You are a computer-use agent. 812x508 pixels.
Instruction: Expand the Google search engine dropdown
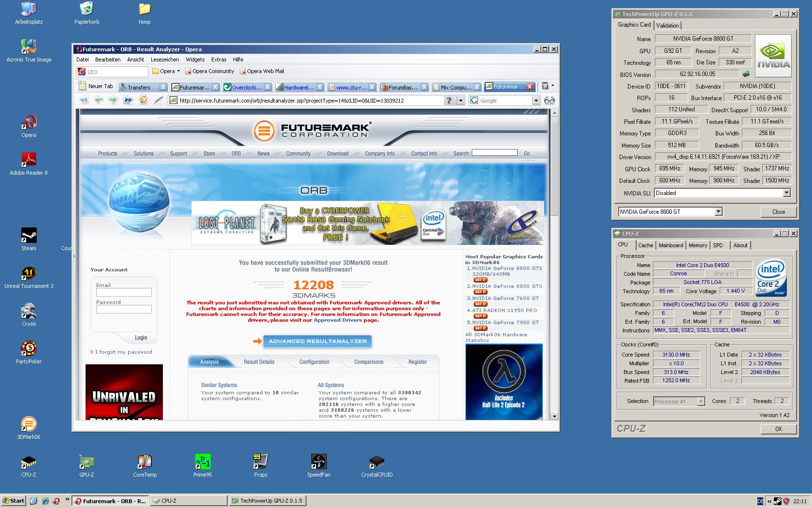point(536,101)
